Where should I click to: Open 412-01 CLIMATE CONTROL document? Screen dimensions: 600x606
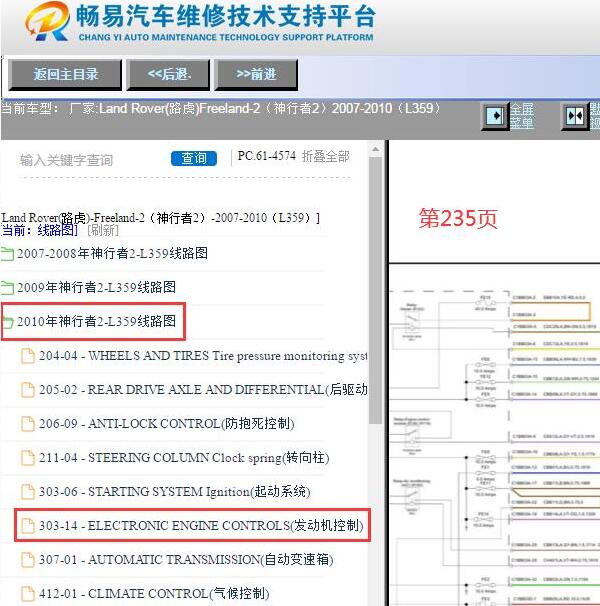(x=154, y=594)
